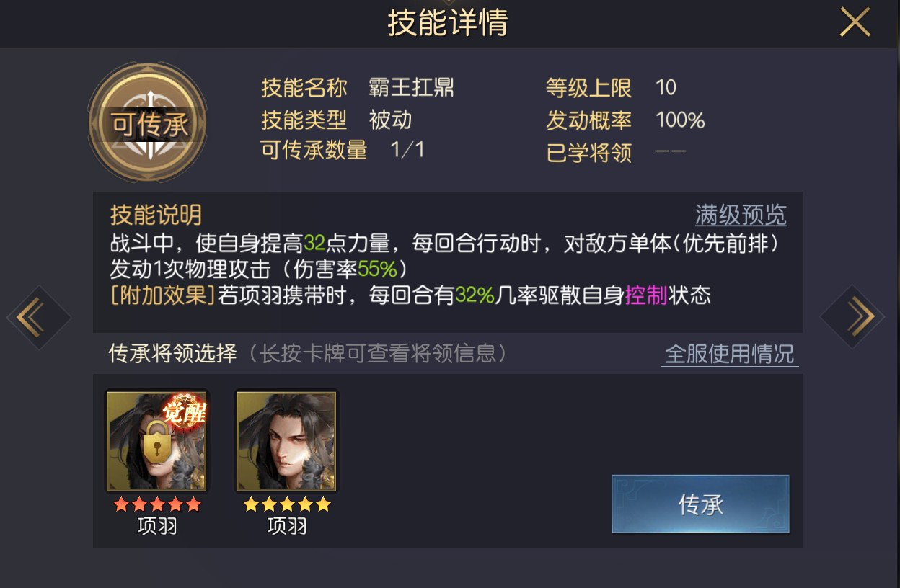Close the 技能详情 dialog
The image size is (900, 588).
855,23
